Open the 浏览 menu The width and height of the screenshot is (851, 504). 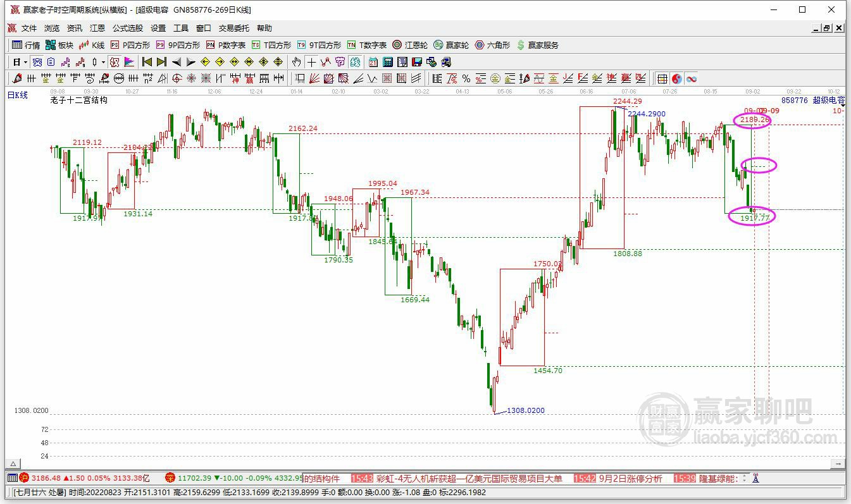52,28
